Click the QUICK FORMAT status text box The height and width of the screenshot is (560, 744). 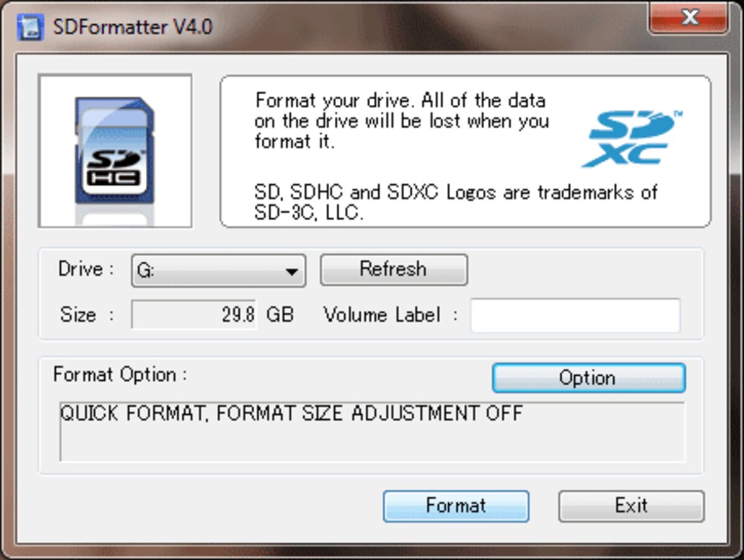tap(372, 432)
